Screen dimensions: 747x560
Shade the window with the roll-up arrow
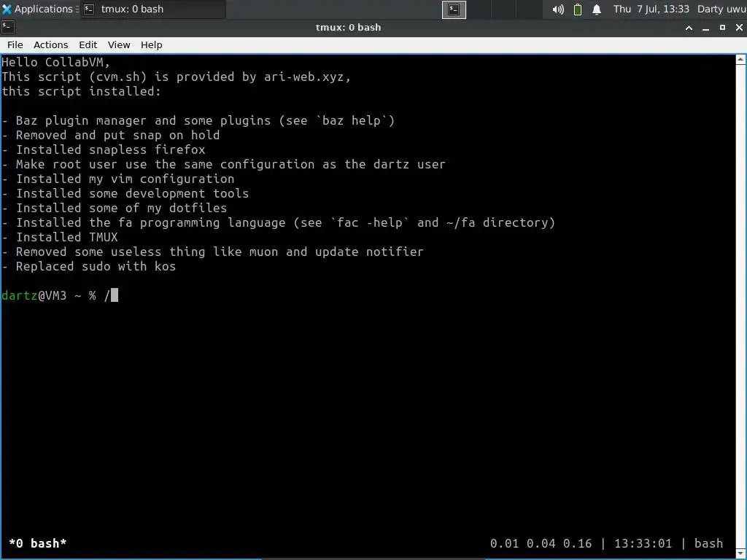(689, 28)
